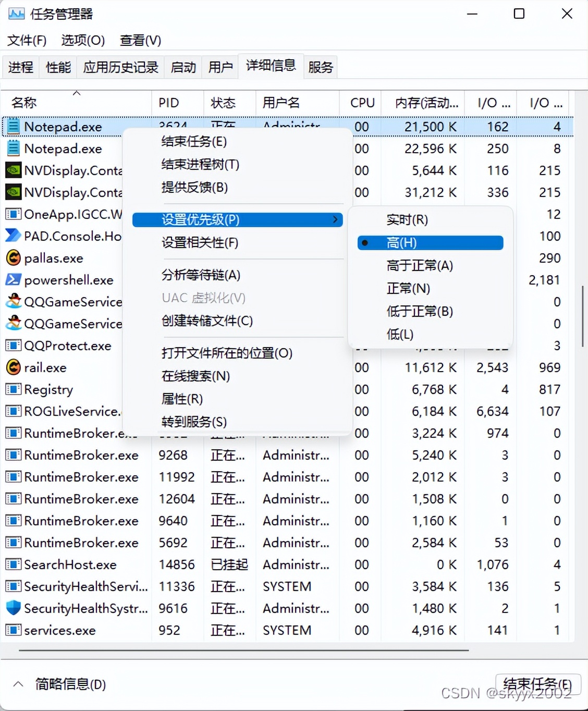Expand the 设置优先级(P) submenu arrow
Image resolution: width=588 pixels, height=711 pixels.
click(335, 219)
